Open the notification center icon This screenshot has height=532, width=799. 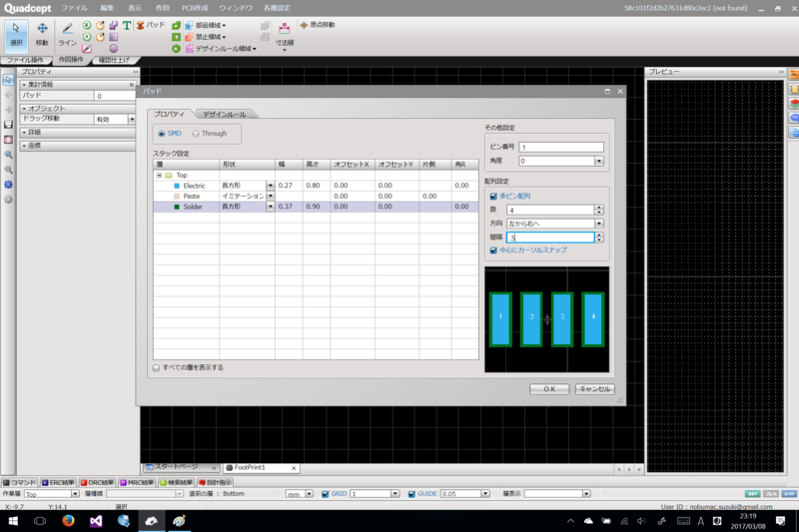tap(780, 521)
